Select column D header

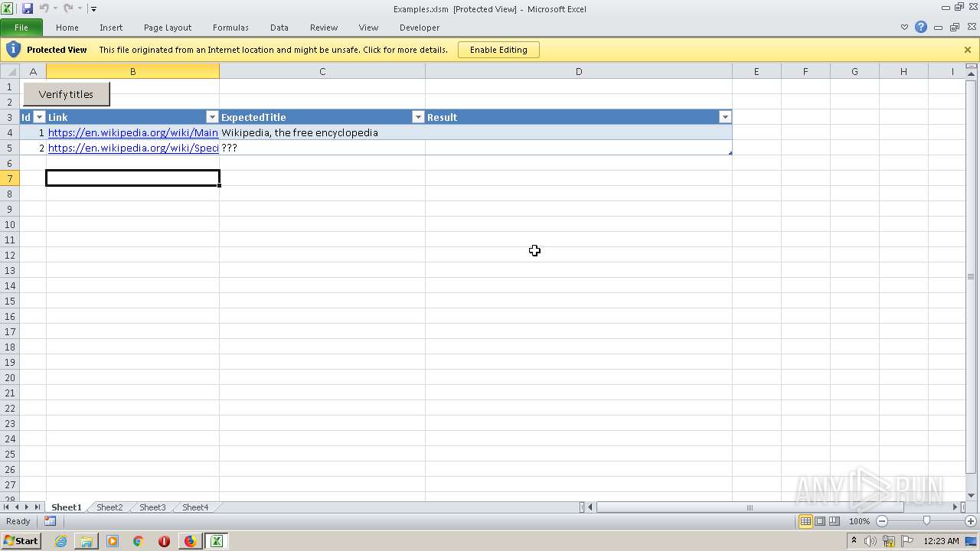click(x=579, y=71)
